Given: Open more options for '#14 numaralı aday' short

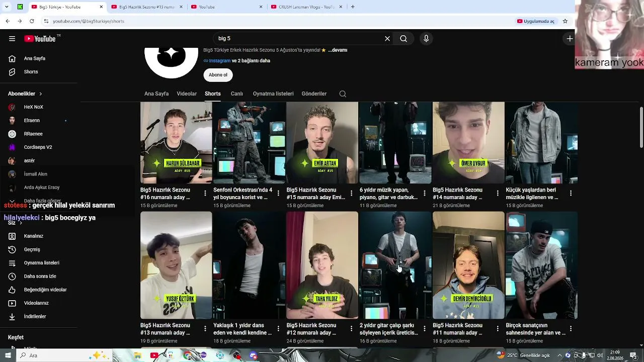Looking at the screenshot, I should click(x=498, y=194).
